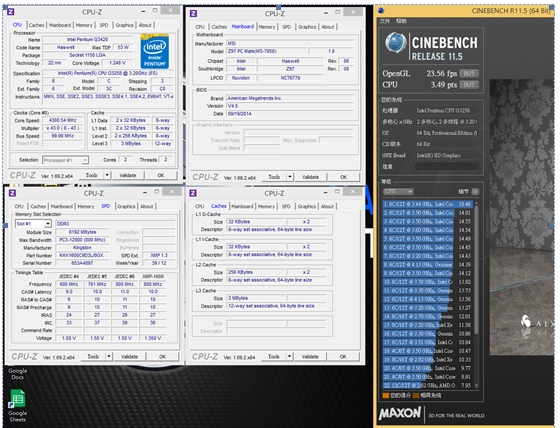Click OK in the CPU-tab CPU-Z window
Image resolution: width=560 pixels, height=428 pixels.
(161, 175)
